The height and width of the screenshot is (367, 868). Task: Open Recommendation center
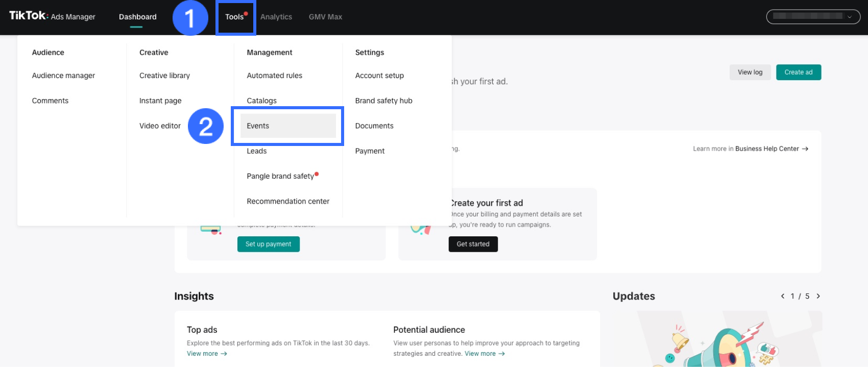pos(288,201)
